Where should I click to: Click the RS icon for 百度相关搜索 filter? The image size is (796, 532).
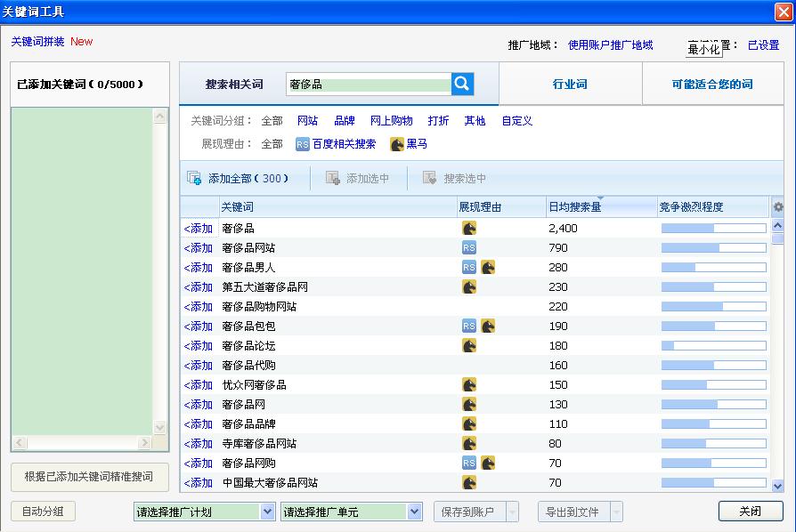[303, 144]
